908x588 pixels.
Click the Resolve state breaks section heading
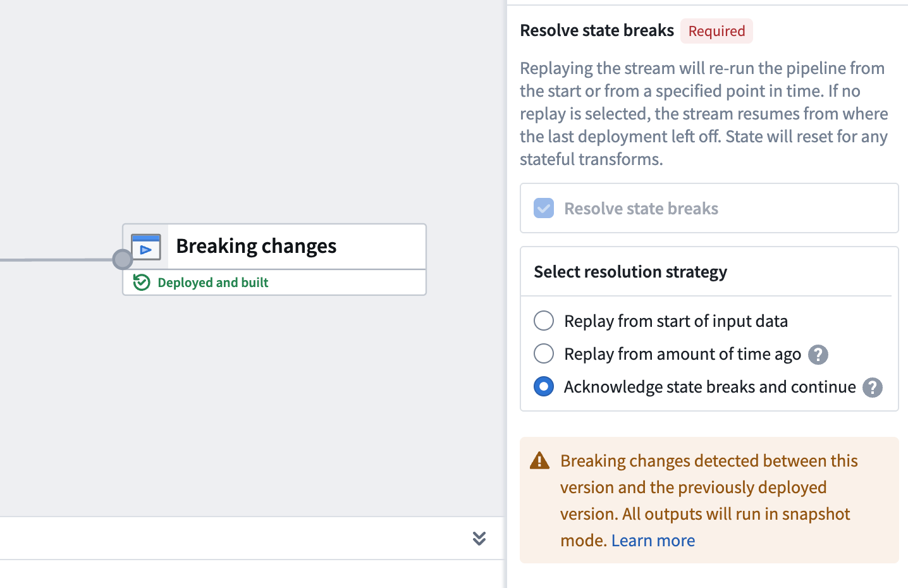click(x=597, y=30)
